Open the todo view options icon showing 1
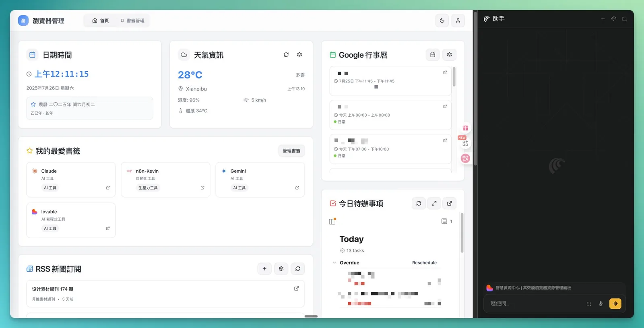The image size is (644, 328). tap(447, 221)
